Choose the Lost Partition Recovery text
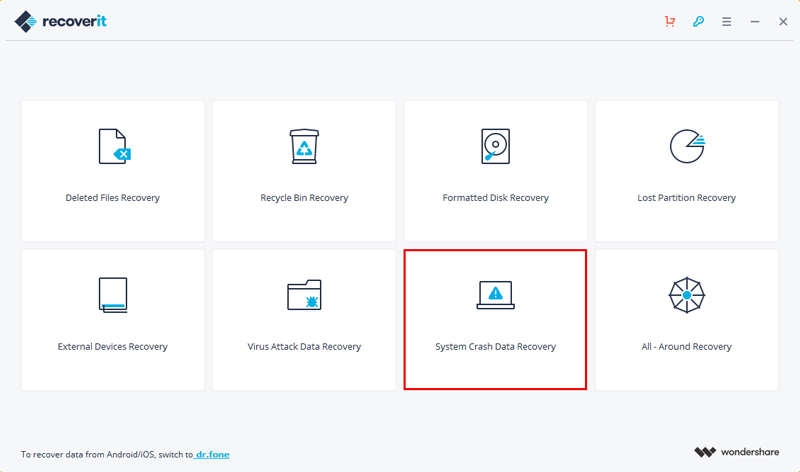This screenshot has width=800, height=472. (687, 197)
